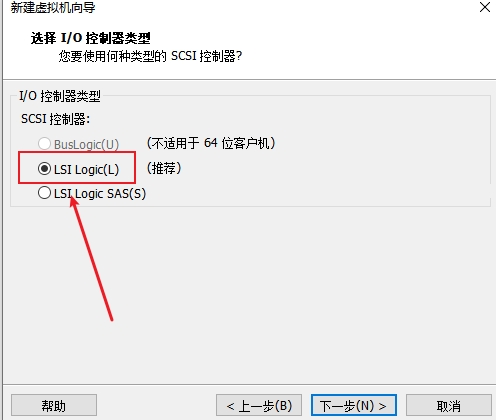Click the LSI Logic(L) label text
This screenshot has width=496, height=420.
coord(87,170)
